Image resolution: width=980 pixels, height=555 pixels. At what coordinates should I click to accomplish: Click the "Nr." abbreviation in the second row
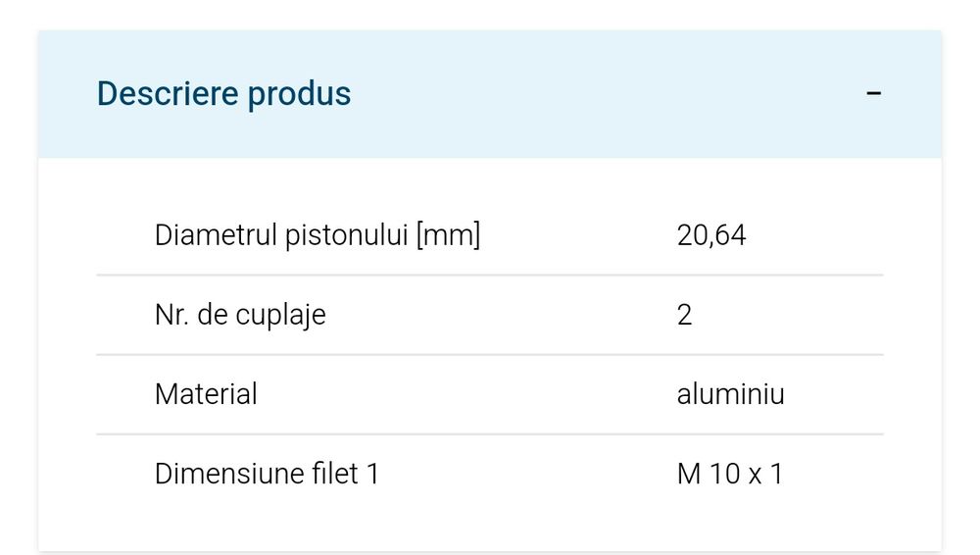pyautogui.click(x=171, y=315)
